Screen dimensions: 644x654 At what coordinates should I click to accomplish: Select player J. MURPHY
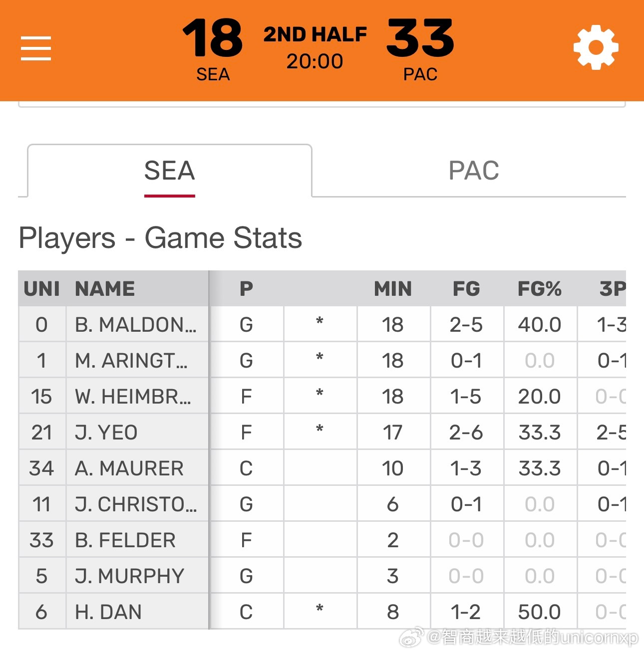point(130,576)
